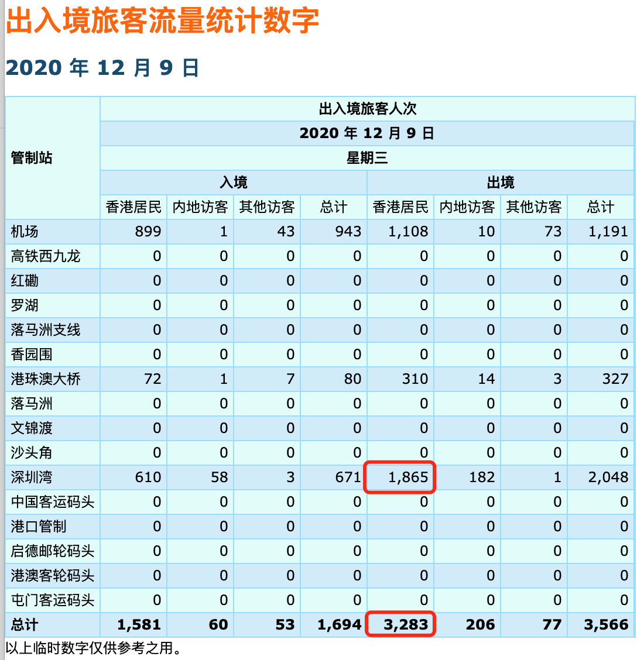Click the value 2,048 in the 深圳湾 row
Screen dimensions: 644x660
[608, 477]
